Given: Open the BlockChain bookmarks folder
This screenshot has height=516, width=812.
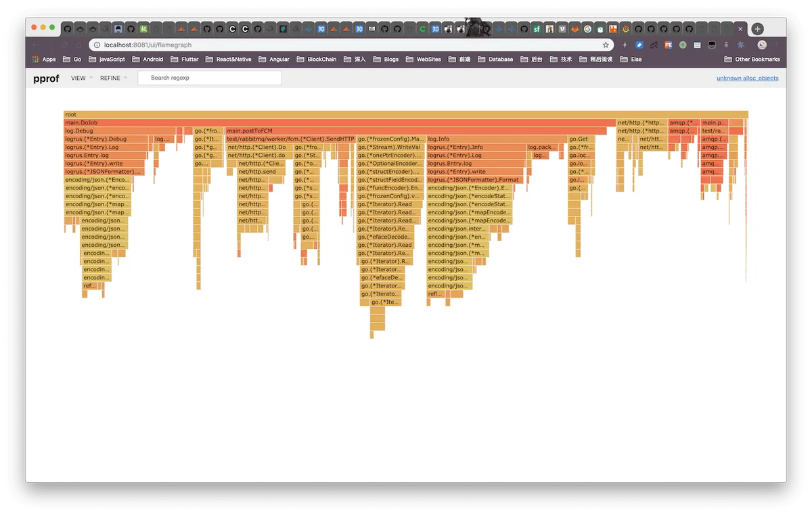Looking at the screenshot, I should click(x=317, y=60).
